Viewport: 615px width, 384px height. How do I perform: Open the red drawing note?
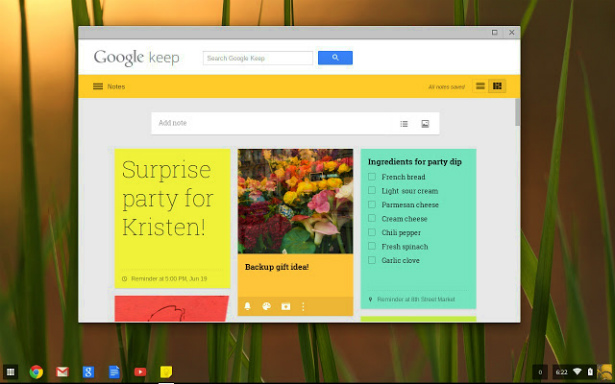pos(172,309)
